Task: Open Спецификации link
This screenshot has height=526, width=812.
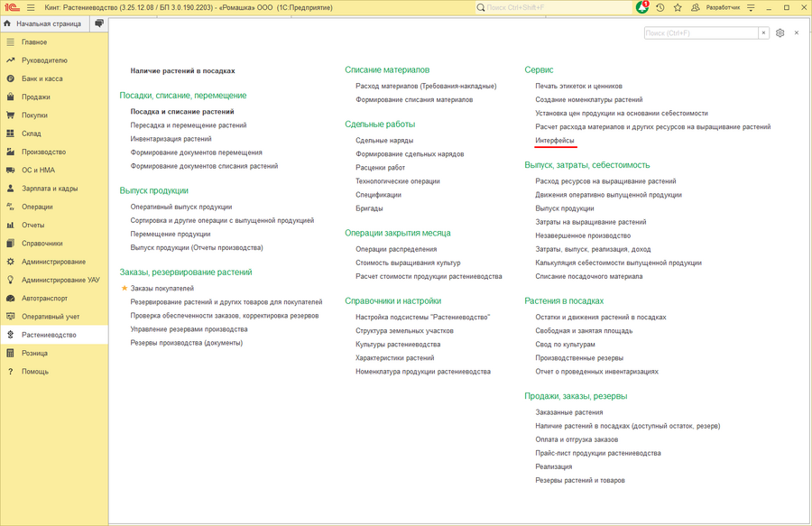Action: click(378, 195)
